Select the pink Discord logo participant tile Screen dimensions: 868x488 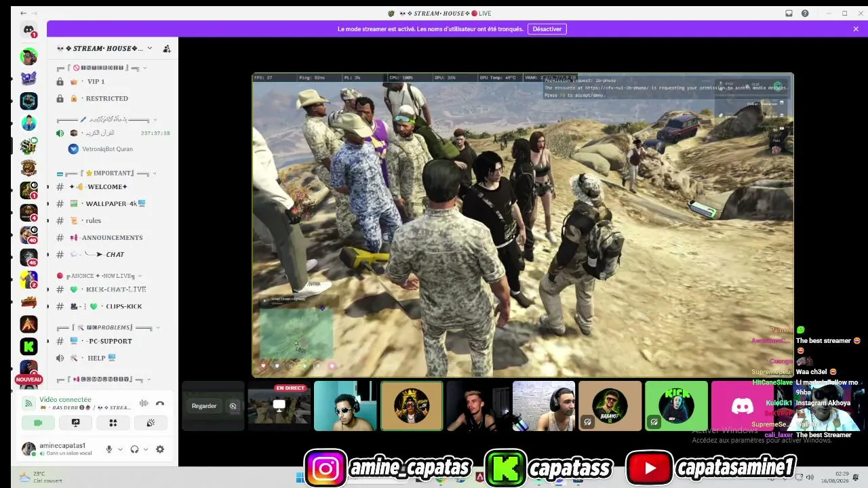point(742,406)
